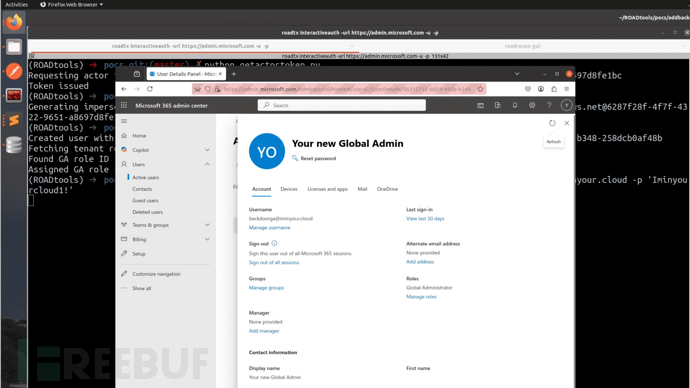690x388 pixels.
Task: Open View last 30 days link
Action: click(425, 219)
